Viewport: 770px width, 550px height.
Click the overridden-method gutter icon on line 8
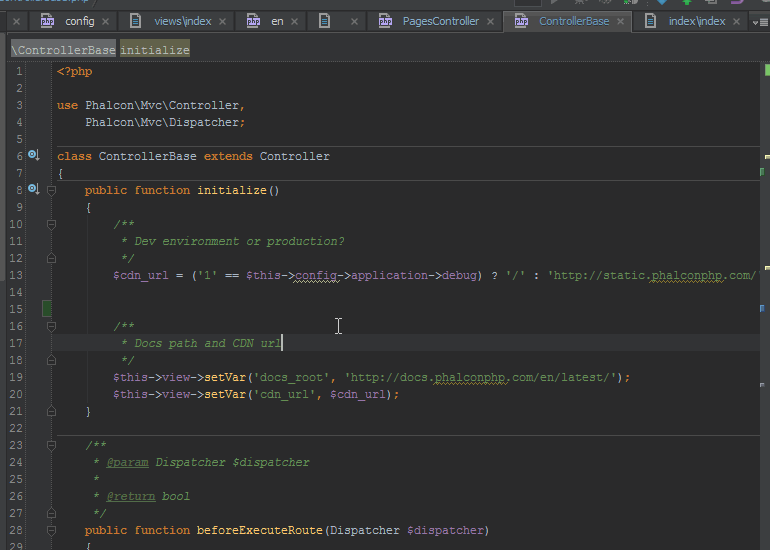(33, 189)
